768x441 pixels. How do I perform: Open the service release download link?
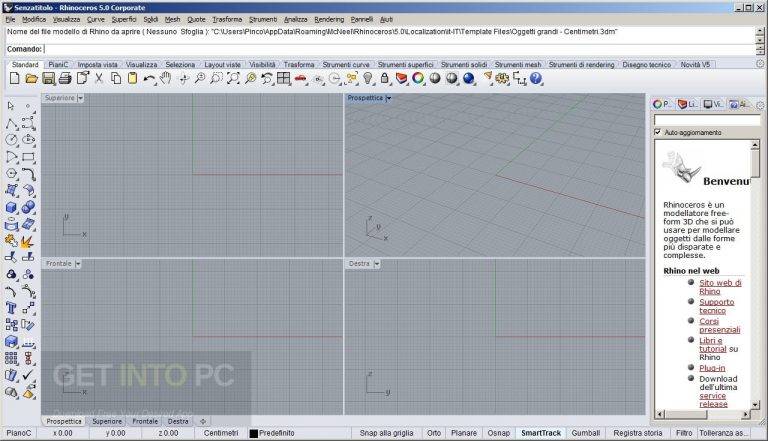[713, 400]
